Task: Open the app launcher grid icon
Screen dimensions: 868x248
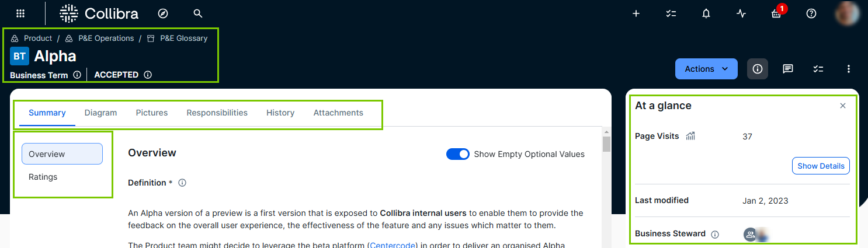Action: 20,13
